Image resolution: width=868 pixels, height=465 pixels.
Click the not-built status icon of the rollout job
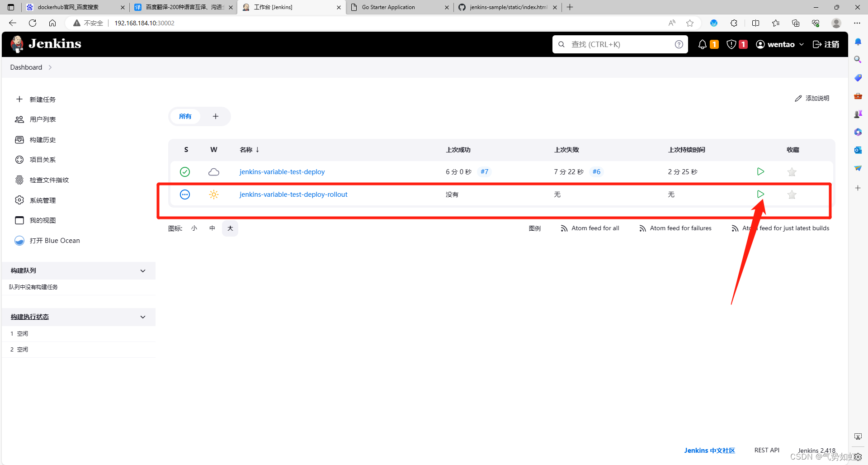pyautogui.click(x=185, y=195)
